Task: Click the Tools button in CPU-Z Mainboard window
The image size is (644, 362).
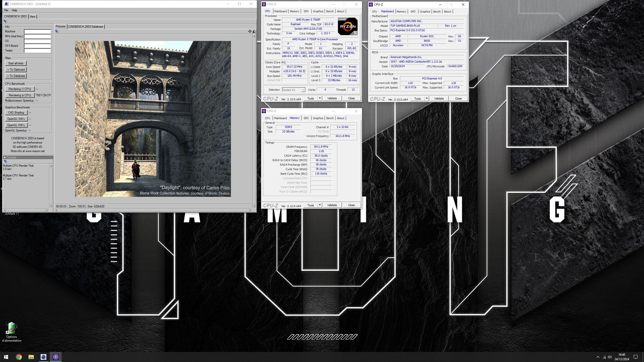Action: (x=418, y=99)
